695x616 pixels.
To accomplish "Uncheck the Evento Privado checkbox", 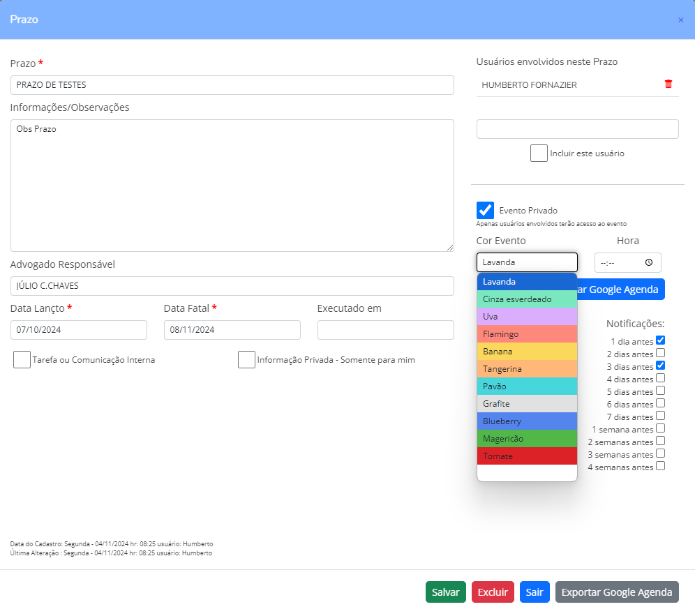I will click(485, 211).
